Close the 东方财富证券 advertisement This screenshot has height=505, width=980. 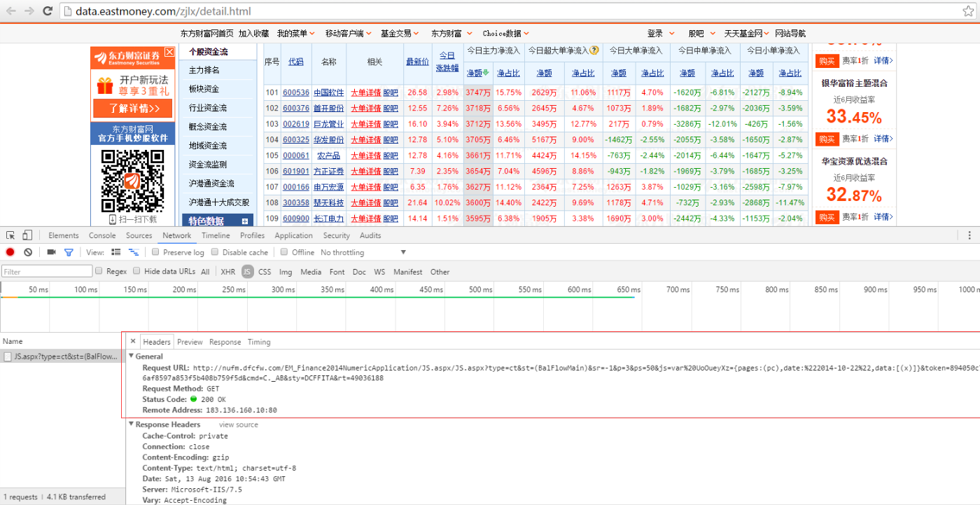click(169, 53)
